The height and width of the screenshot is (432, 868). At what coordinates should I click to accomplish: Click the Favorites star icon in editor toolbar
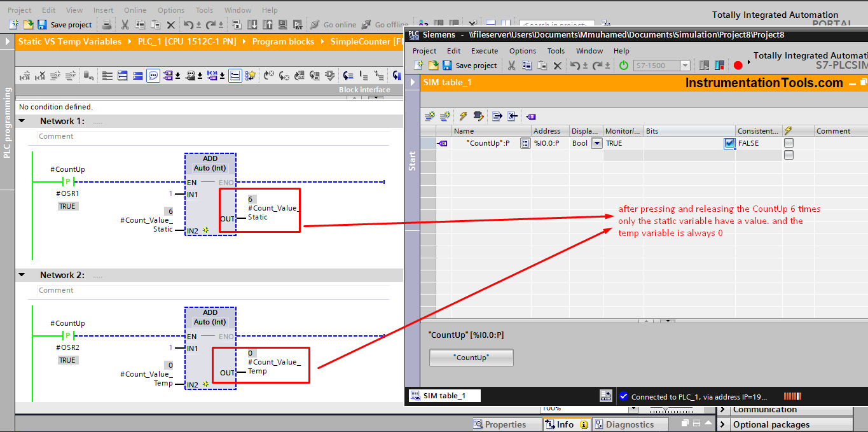click(251, 76)
